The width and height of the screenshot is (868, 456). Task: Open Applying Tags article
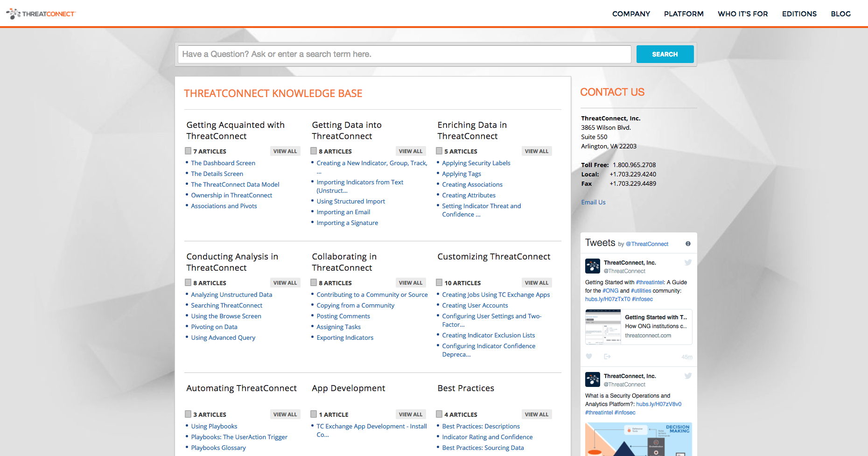[x=462, y=174]
